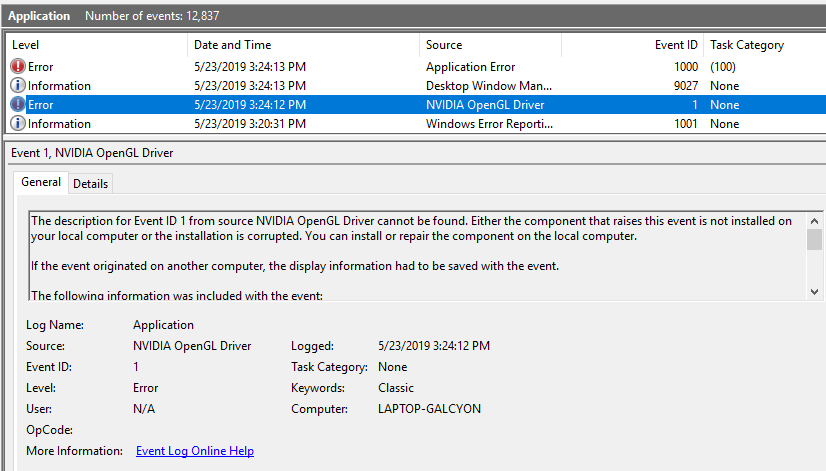The height and width of the screenshot is (471, 826).
Task: Click the NVIDIA OpenGL Driver source cell in list
Action: coord(485,105)
